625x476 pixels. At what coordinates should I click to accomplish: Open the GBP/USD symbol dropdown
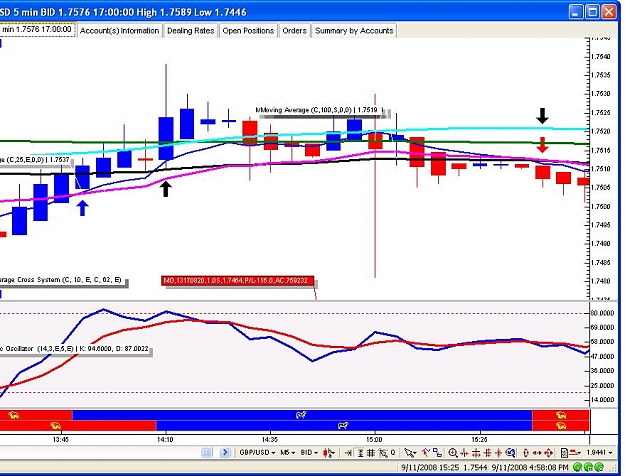point(257,452)
